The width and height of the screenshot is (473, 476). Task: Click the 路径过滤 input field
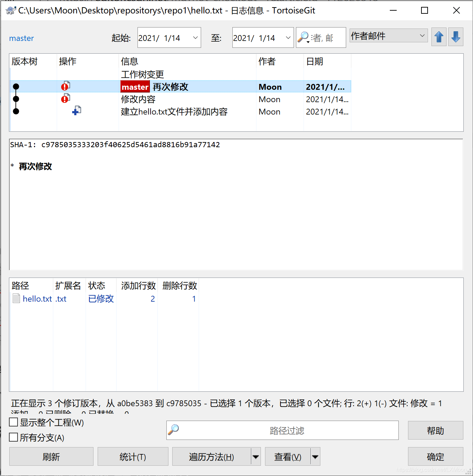(282, 430)
